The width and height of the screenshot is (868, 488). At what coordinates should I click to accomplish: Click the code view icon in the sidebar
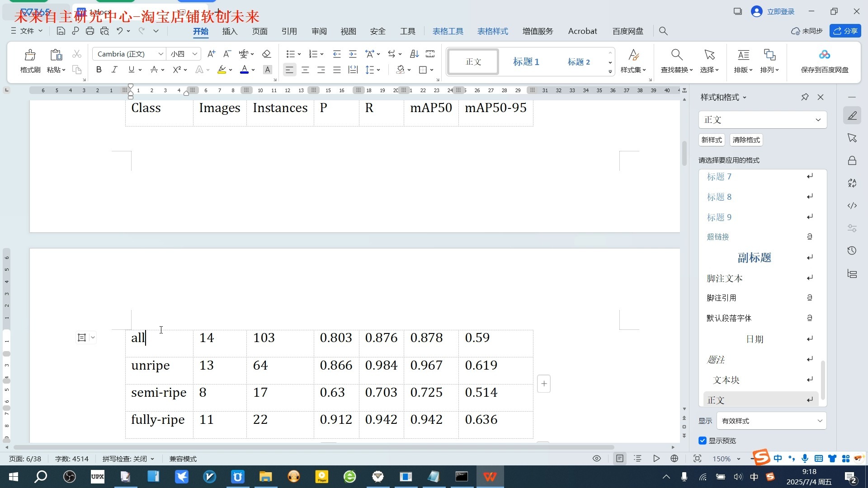852,206
